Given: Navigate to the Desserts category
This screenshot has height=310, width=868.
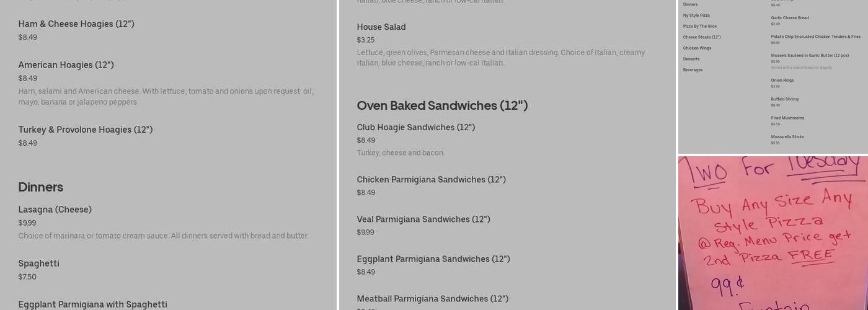Looking at the screenshot, I should pyautogui.click(x=691, y=60).
